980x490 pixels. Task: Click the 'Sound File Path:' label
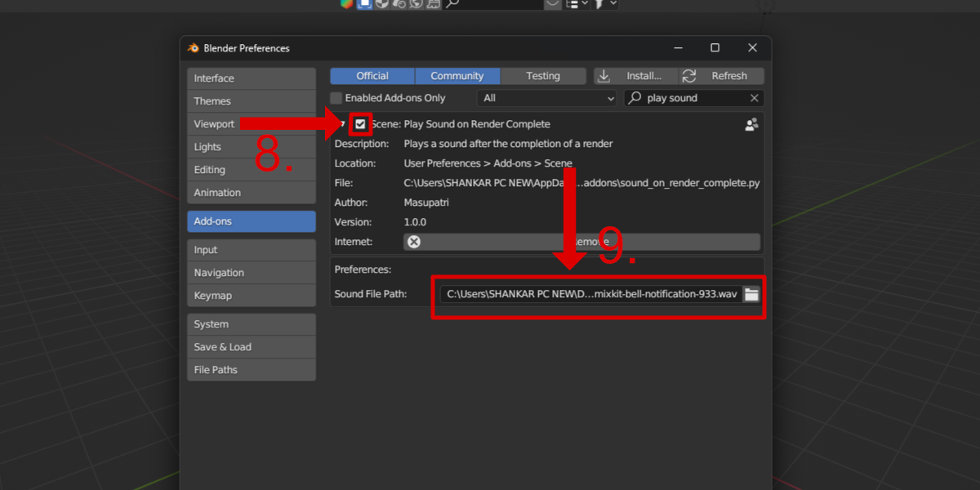[x=371, y=294]
